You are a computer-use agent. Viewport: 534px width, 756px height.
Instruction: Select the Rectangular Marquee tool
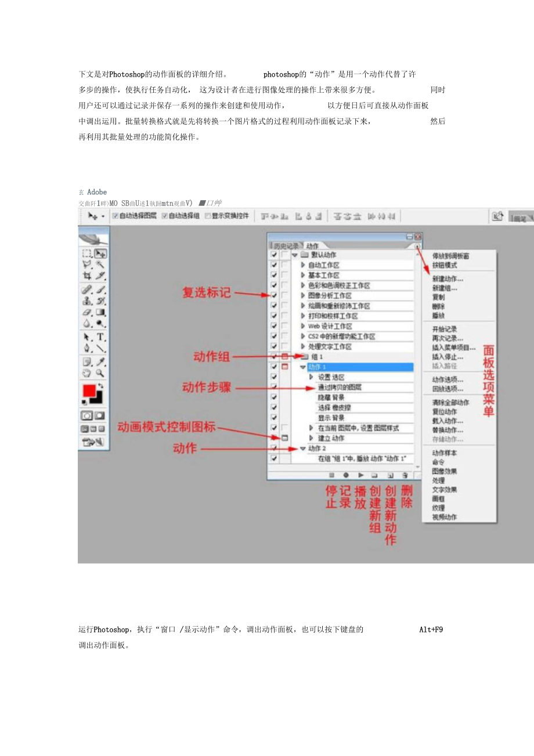(86, 253)
